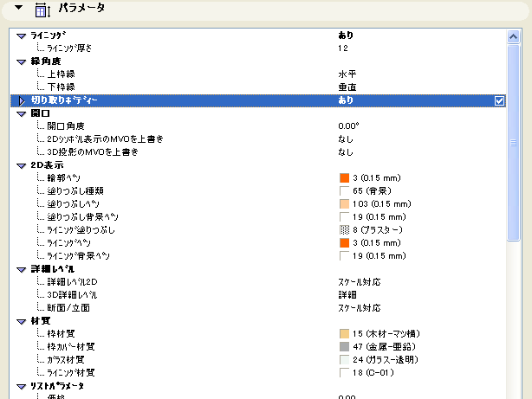Collapse the ライニング group
Screen dimensions: 532x399
[22, 36]
